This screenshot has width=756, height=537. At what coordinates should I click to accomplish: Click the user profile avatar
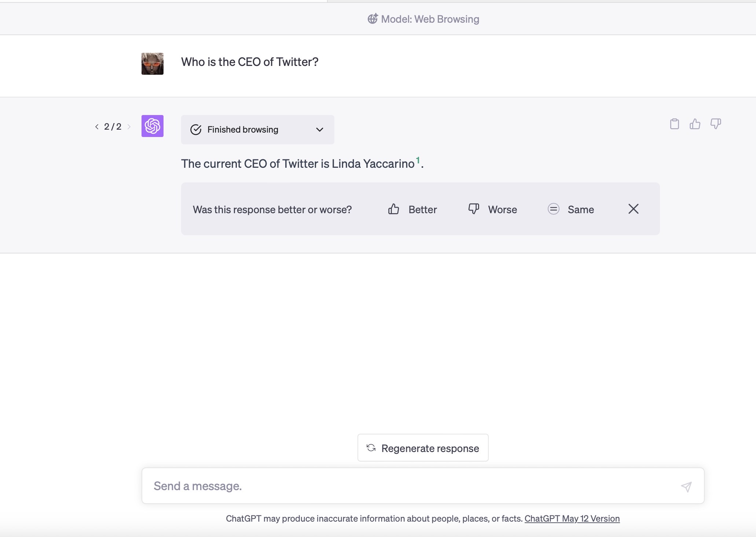click(153, 64)
